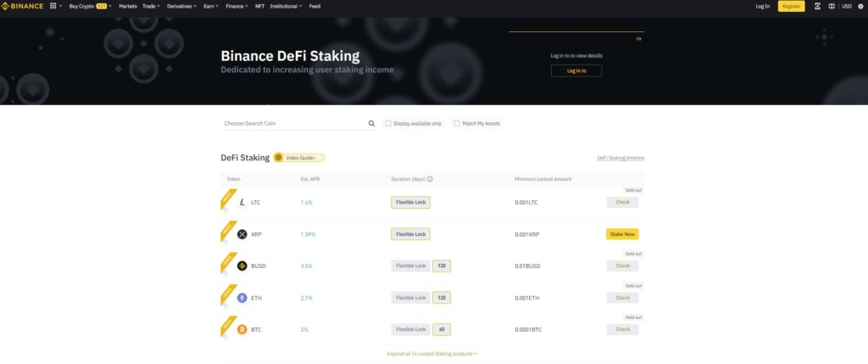Click the language globe icon
This screenshot has height=364, width=868.
click(x=832, y=6)
